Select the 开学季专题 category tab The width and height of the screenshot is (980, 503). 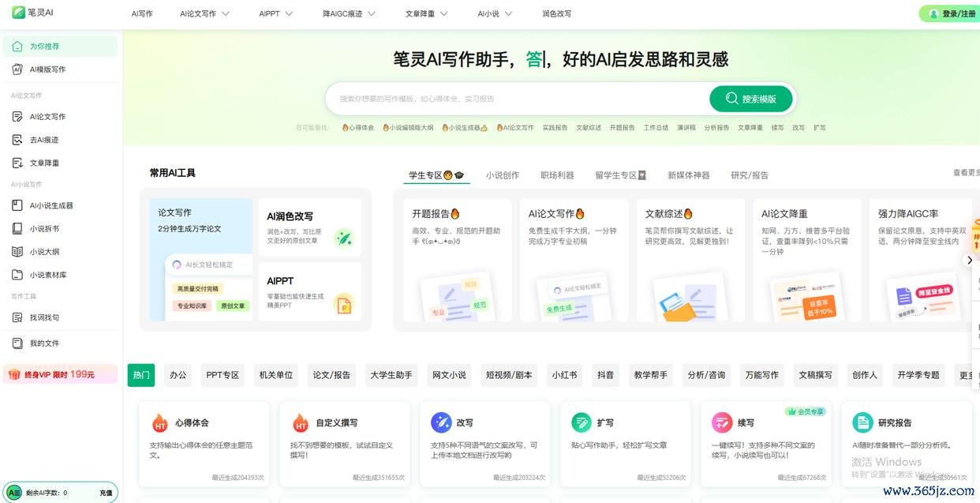point(918,375)
